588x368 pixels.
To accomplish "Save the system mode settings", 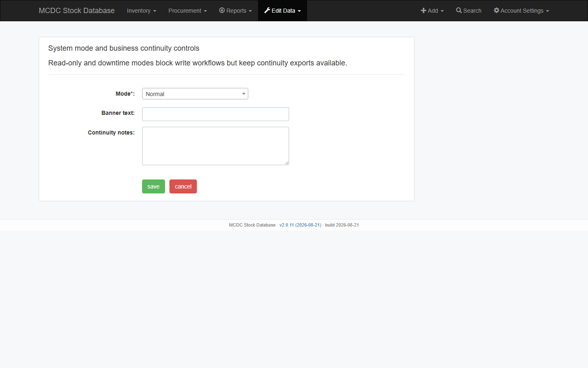I will point(154,186).
